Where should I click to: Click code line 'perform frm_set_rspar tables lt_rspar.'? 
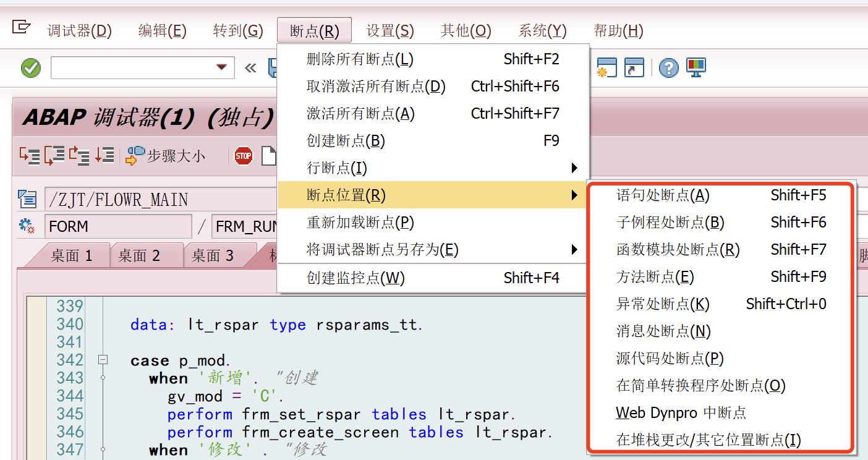[x=341, y=414]
